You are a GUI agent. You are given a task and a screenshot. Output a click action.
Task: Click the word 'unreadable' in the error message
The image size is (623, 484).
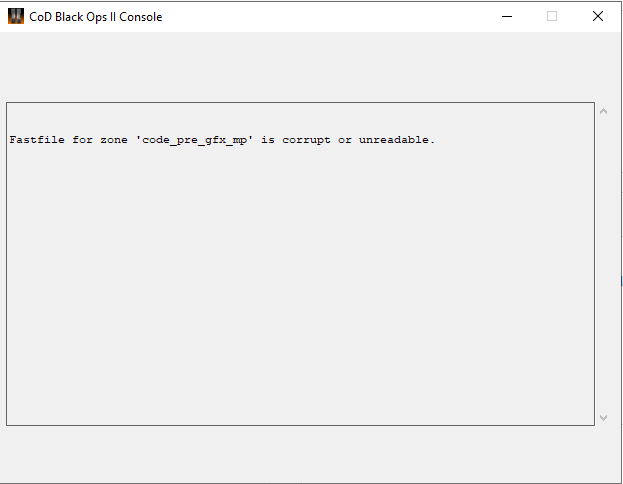[394, 140]
